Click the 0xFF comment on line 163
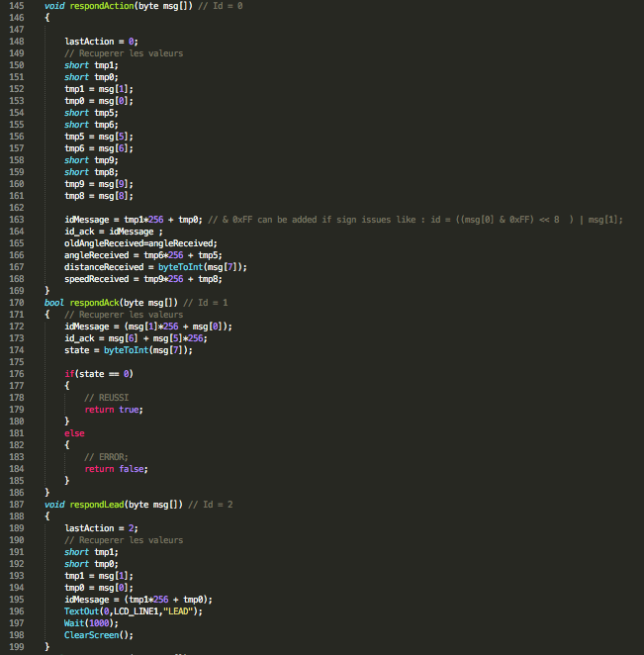 [x=415, y=220]
